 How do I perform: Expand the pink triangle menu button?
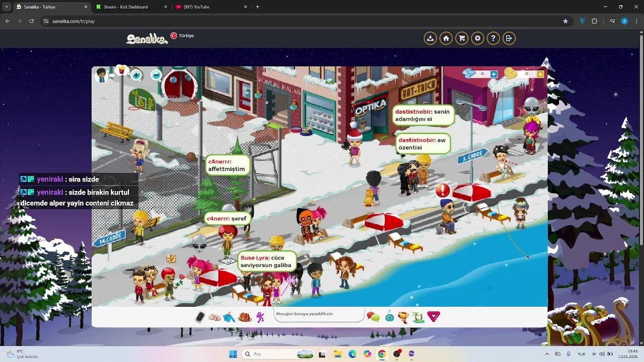(434, 316)
